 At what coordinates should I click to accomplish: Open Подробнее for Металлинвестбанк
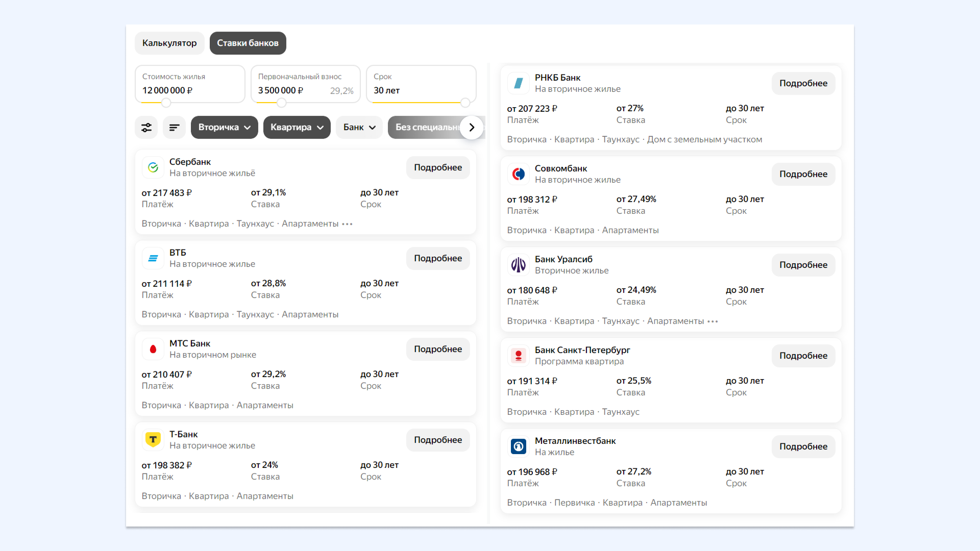pos(803,447)
